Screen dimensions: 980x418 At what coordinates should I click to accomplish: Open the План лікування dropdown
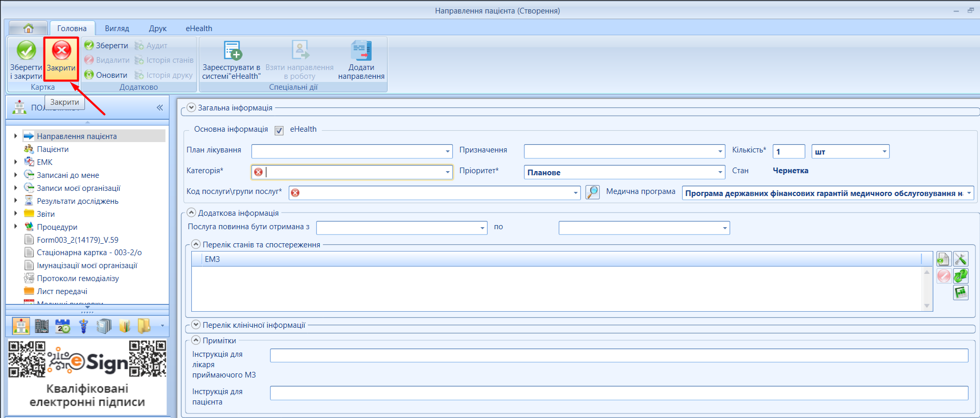448,151
